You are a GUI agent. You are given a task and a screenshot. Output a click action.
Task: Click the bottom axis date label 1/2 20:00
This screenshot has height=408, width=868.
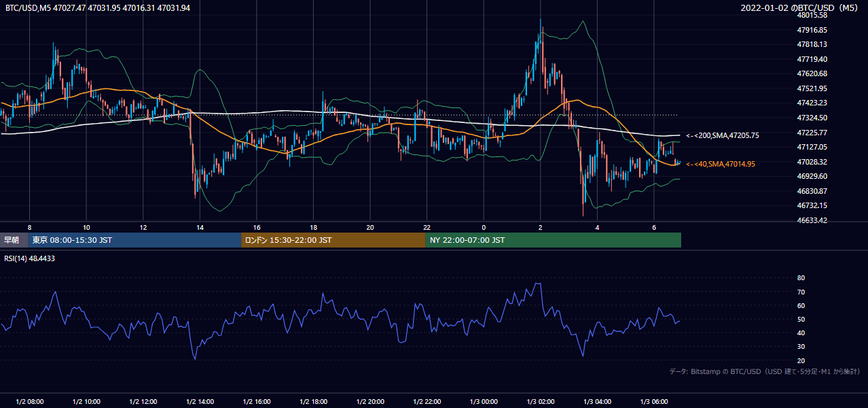click(370, 401)
